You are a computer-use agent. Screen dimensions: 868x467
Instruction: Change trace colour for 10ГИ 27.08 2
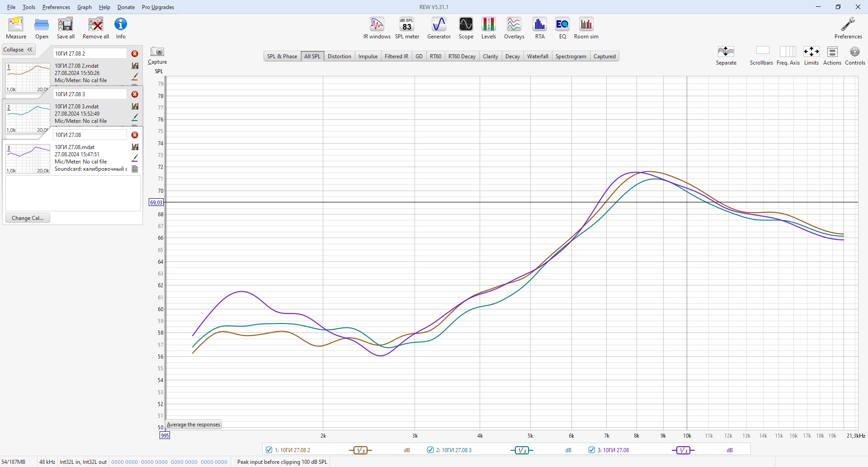pos(135,76)
